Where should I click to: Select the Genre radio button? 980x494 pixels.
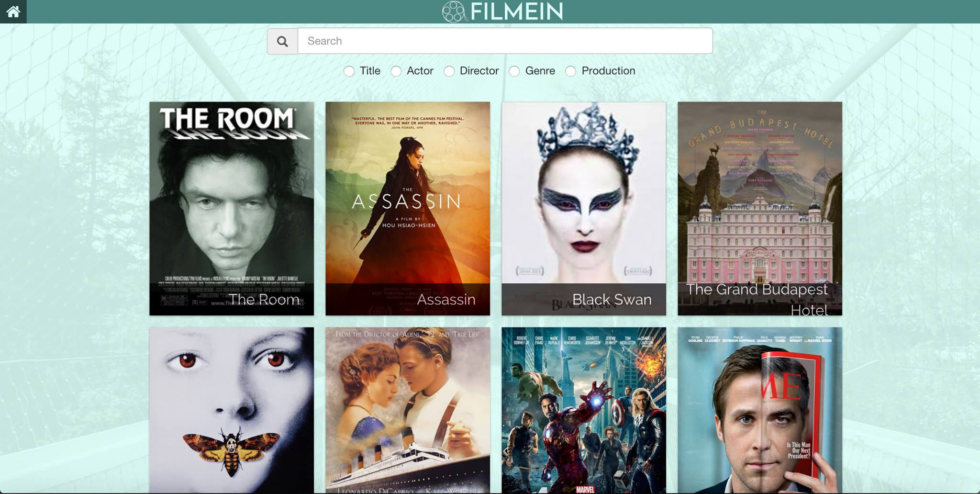point(514,71)
